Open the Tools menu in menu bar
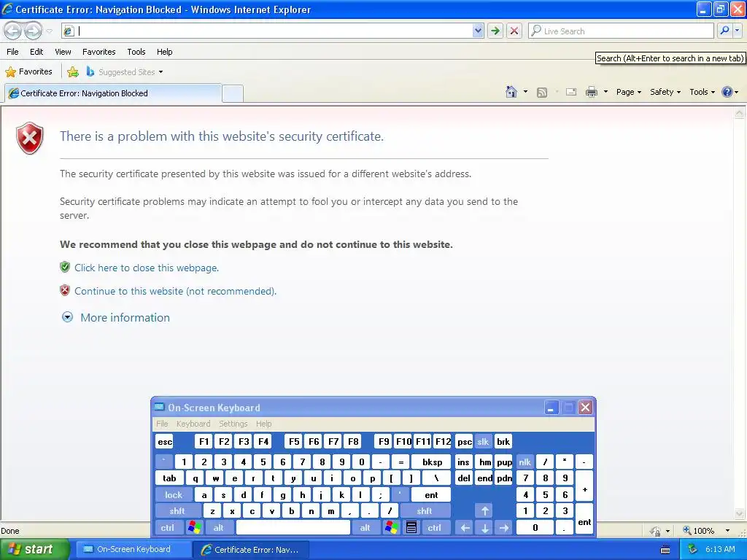Screen dimensions: 747x560 (x=136, y=52)
